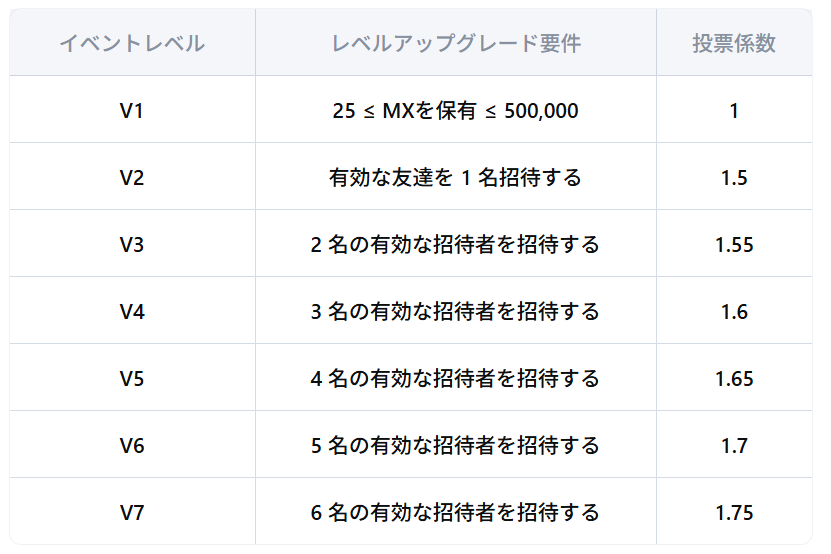This screenshot has height=554, width=831.
Task: Click the voting coefficient value 1.65
Action: (734, 379)
